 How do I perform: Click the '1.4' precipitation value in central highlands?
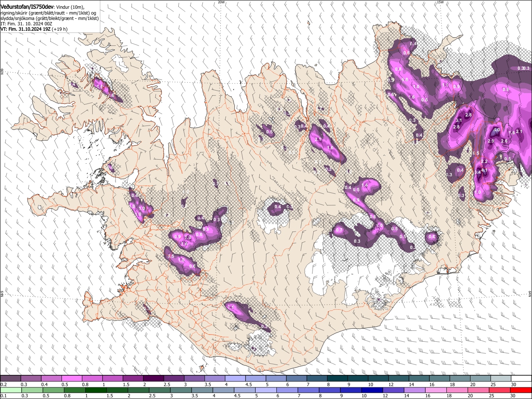pos(365,185)
